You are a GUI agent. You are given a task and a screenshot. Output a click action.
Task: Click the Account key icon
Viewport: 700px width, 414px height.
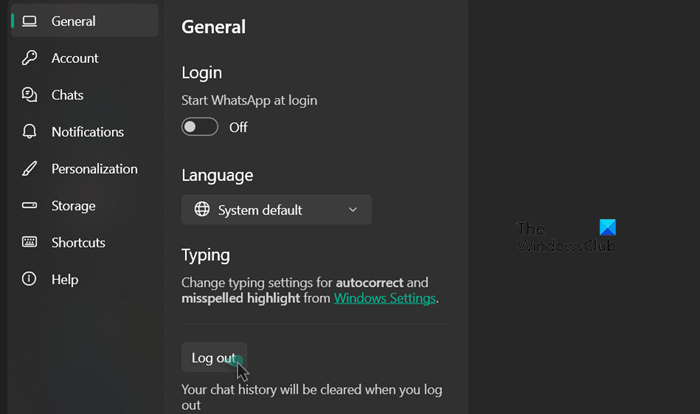pyautogui.click(x=30, y=58)
